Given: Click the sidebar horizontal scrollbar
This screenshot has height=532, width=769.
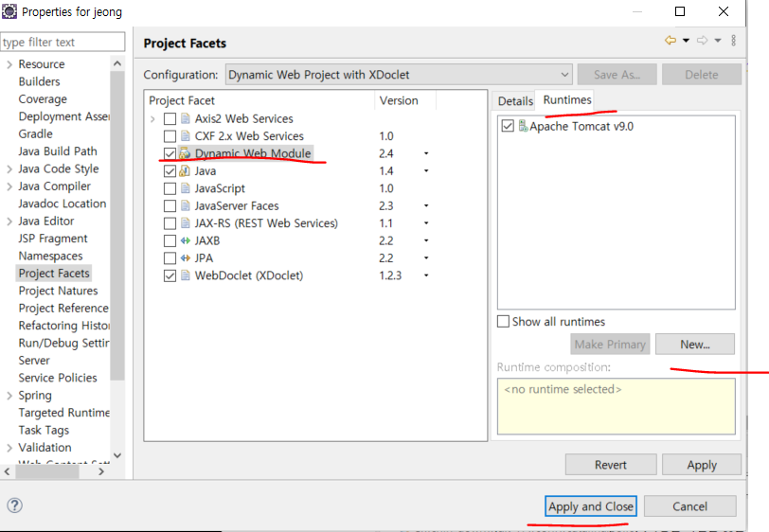Looking at the screenshot, I should click(47, 471).
